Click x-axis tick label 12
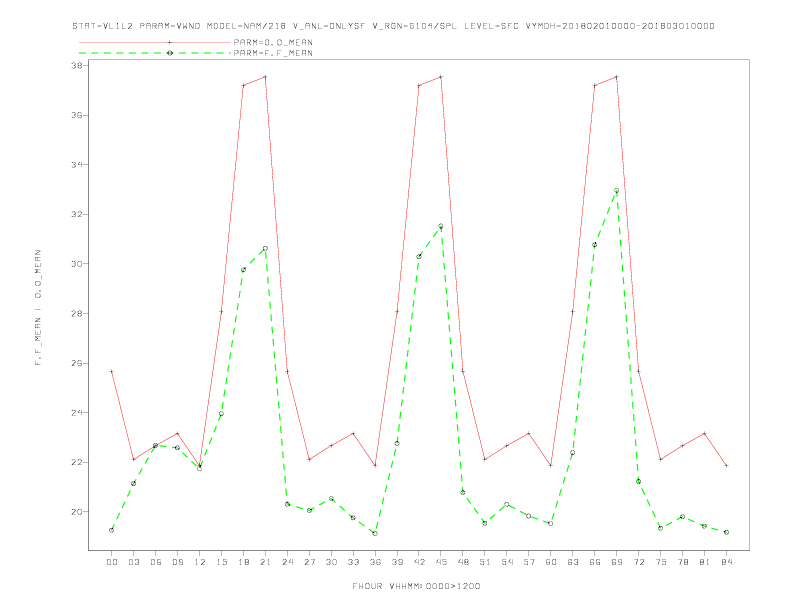The height and width of the screenshot is (612, 792). pyautogui.click(x=200, y=562)
